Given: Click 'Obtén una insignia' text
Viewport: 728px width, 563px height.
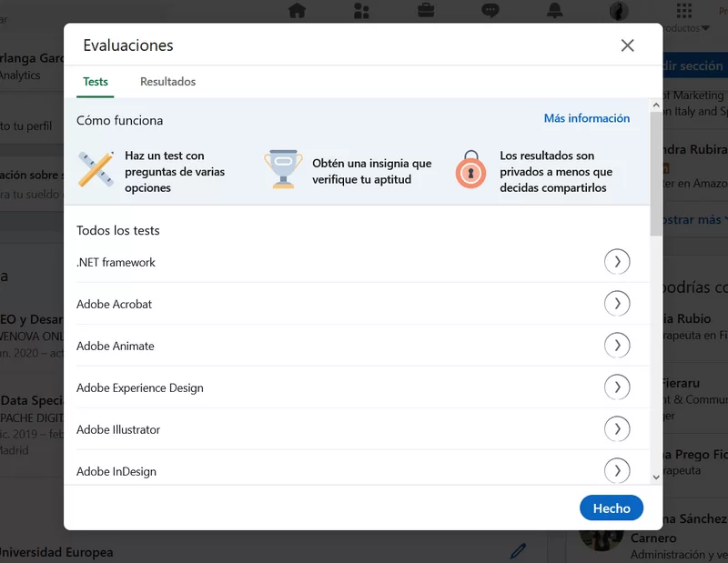Looking at the screenshot, I should click(x=372, y=171).
